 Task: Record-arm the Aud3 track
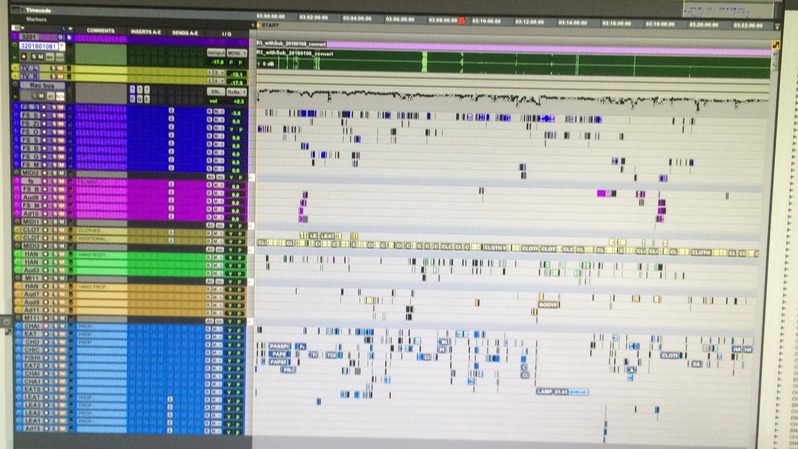click(x=46, y=270)
